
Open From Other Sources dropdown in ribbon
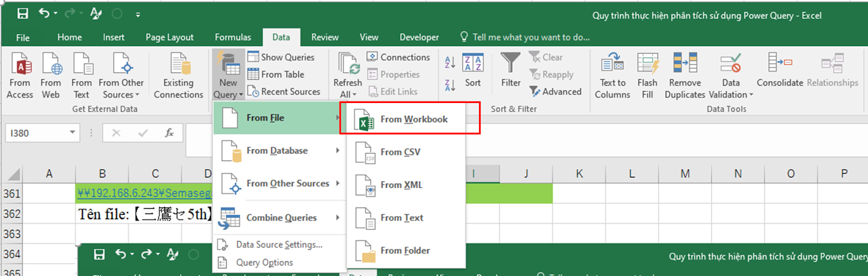pyautogui.click(x=121, y=76)
